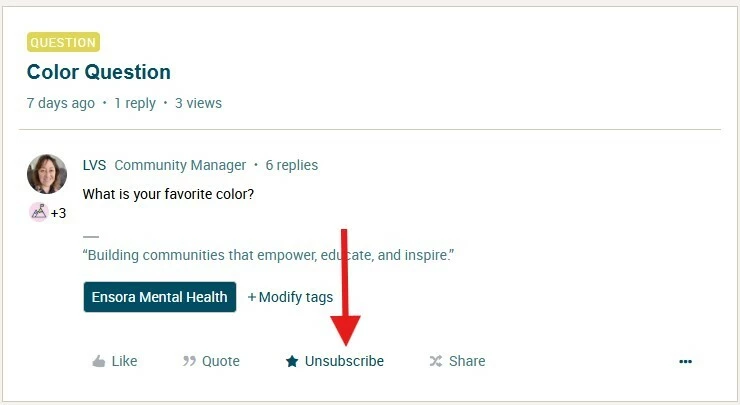
Task: Click the yellow QUESTION label badge
Action: [x=63, y=42]
